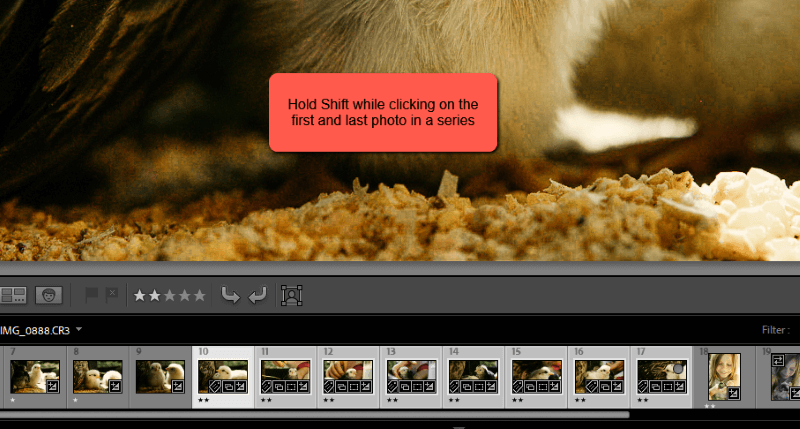This screenshot has width=800, height=429.
Task: Select filmstrip photo number 13
Action: 411,376
